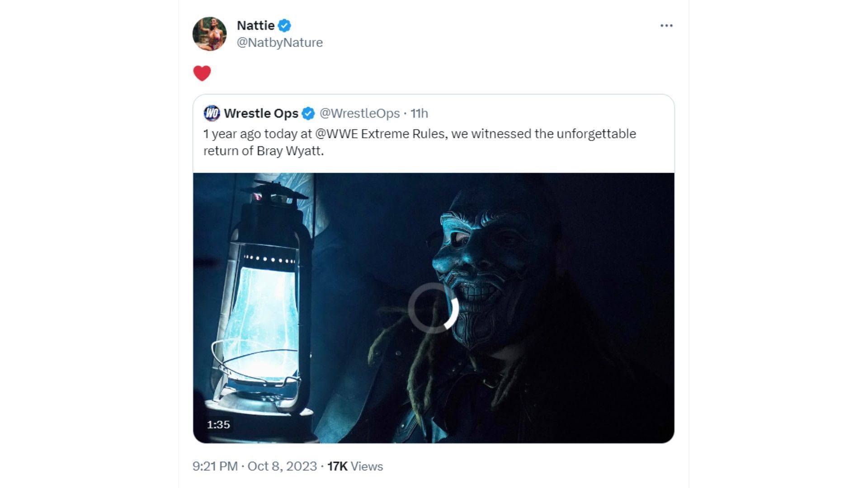Click the 9:21 PM post time
This screenshot has height=488, width=868.
[x=215, y=466]
